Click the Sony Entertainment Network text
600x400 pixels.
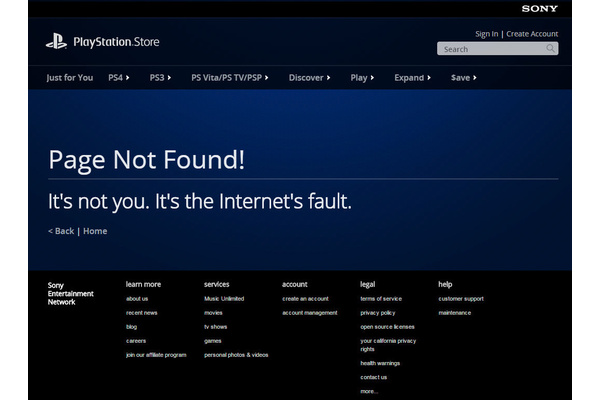[x=70, y=294]
